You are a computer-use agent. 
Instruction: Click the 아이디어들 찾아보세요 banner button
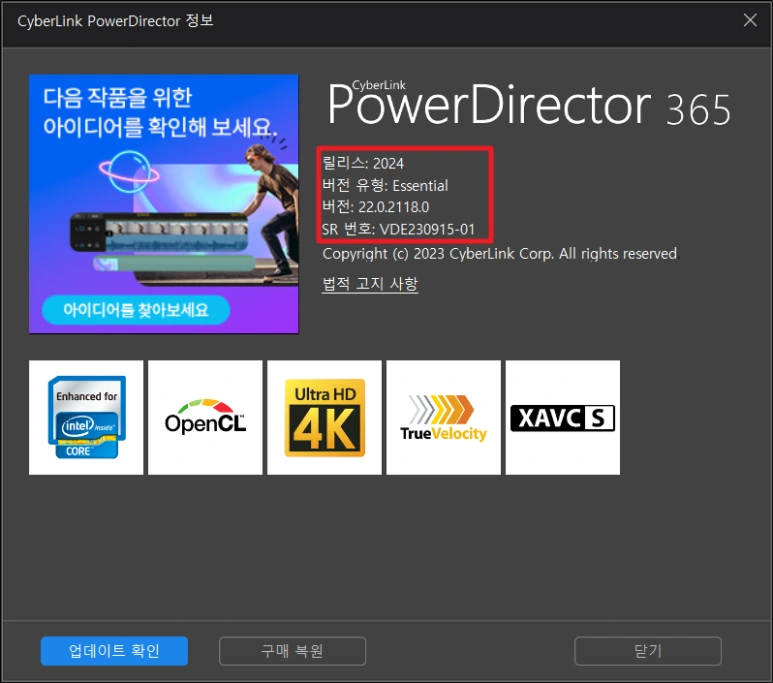pos(136,310)
